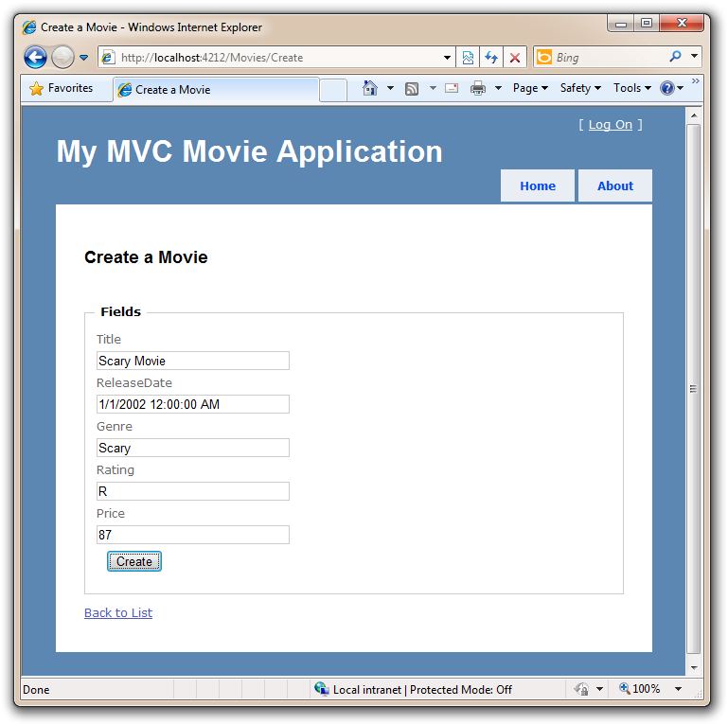The width and height of the screenshot is (728, 724).
Task: Click the browser Back arrow button
Action: 35,57
